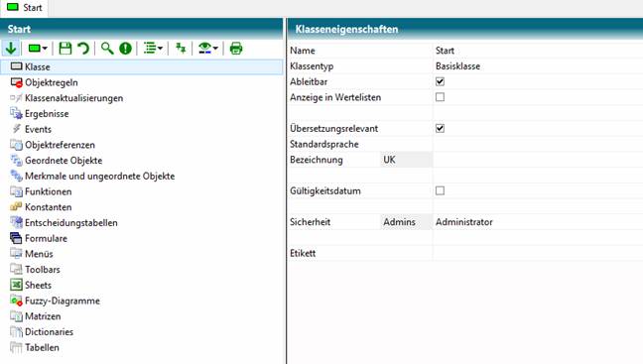Select the Sheets icon in the tree
The height and width of the screenshot is (364, 643).
pos(17,285)
